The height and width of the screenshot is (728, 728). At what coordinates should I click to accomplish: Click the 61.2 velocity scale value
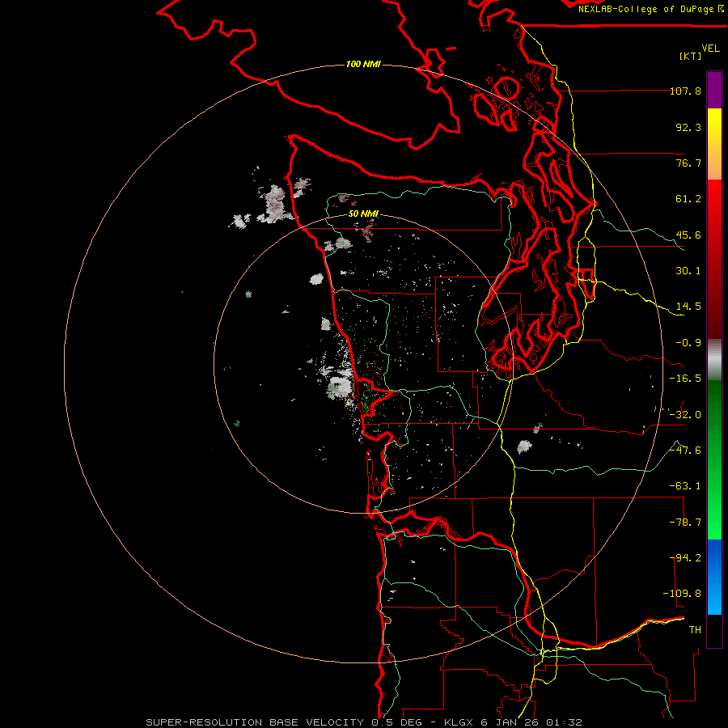point(688,199)
